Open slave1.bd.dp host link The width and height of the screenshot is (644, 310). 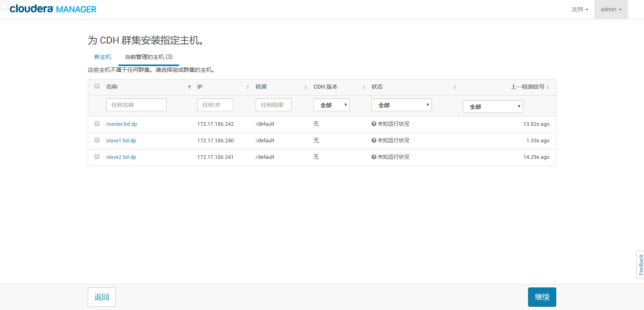point(121,140)
